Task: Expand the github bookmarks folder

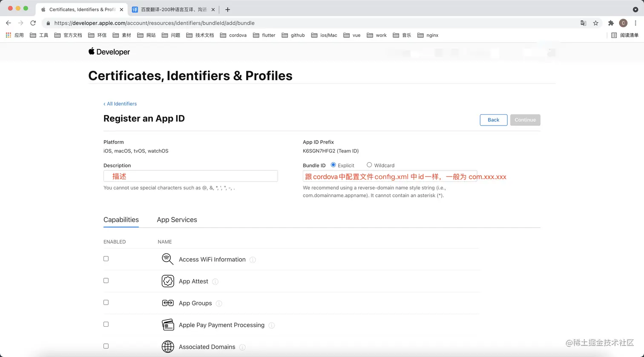Action: [293, 35]
